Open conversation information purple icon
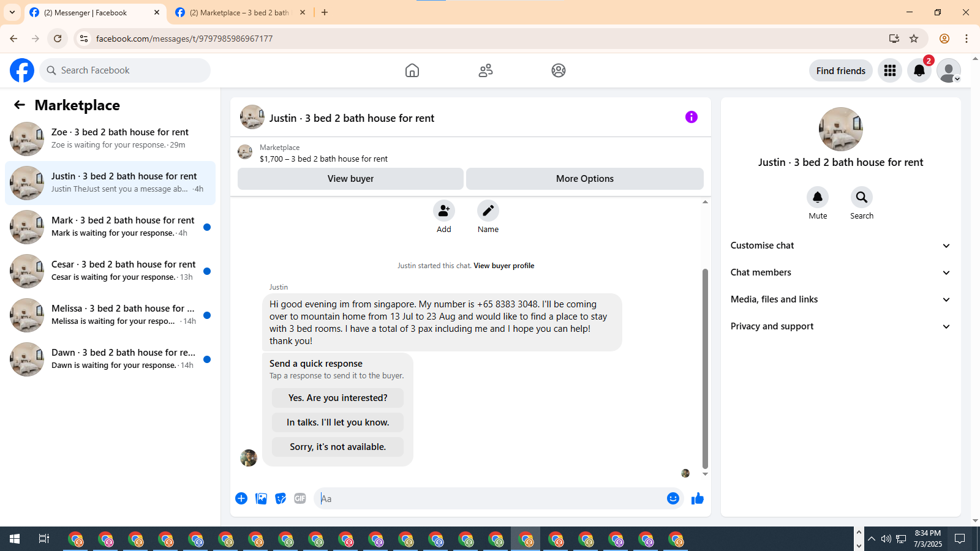The width and height of the screenshot is (980, 551). pos(692,117)
